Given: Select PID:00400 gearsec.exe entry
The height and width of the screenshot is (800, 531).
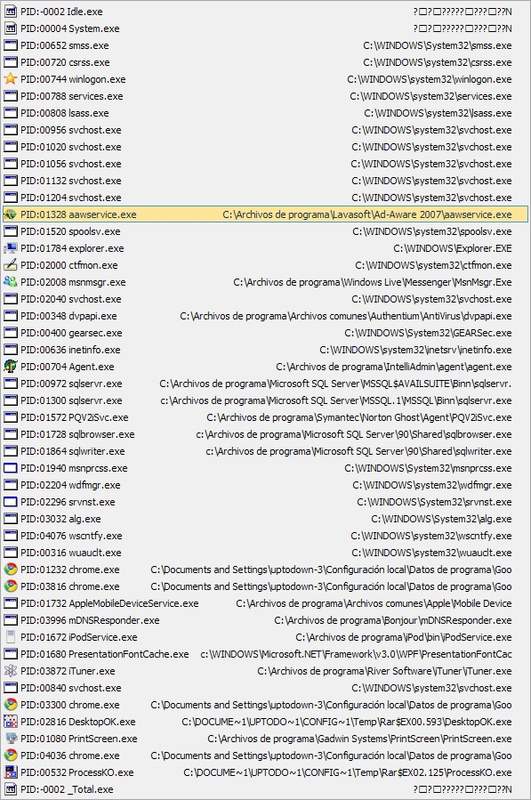Looking at the screenshot, I should 265,333.
